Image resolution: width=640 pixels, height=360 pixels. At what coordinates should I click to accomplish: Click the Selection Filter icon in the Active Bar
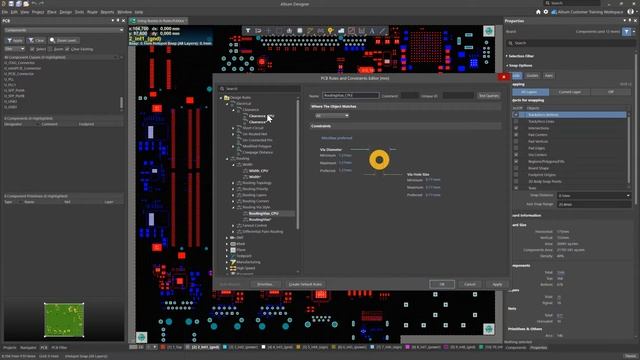click(x=248, y=31)
